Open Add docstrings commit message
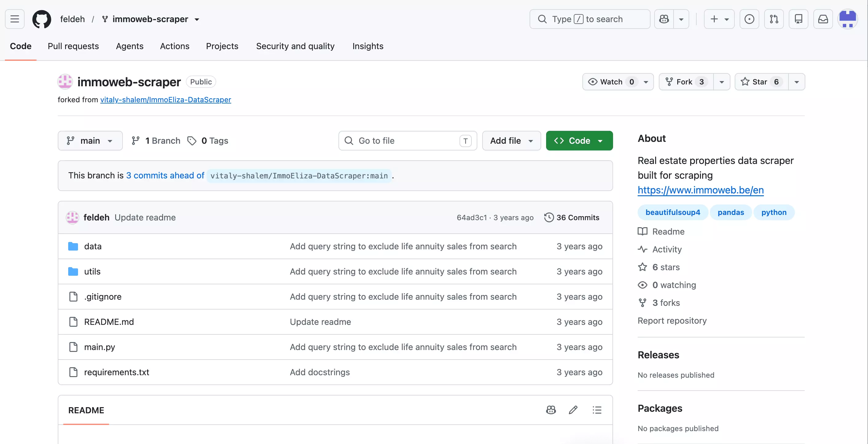 [319, 372]
